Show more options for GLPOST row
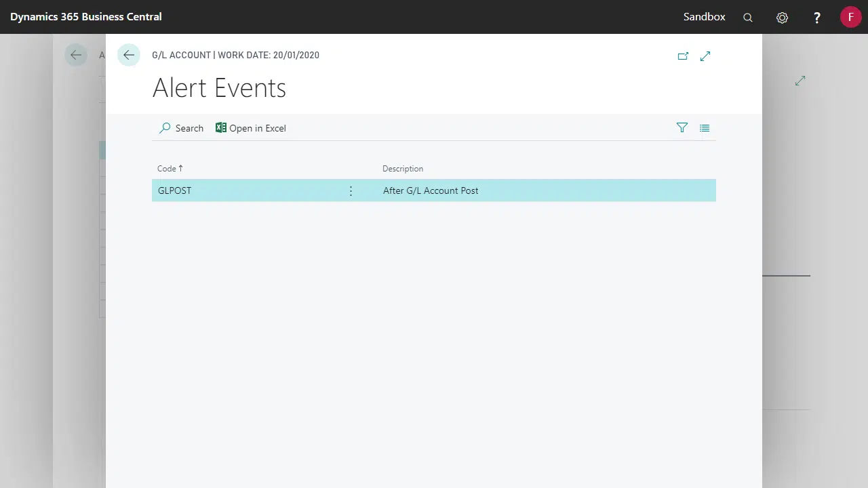Image resolution: width=868 pixels, height=488 pixels. tap(351, 191)
